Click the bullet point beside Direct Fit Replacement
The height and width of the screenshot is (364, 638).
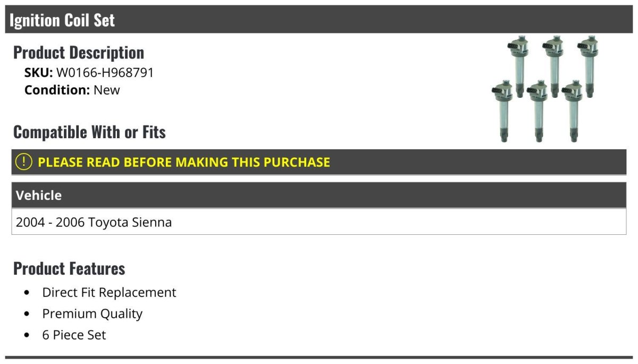coord(27,293)
